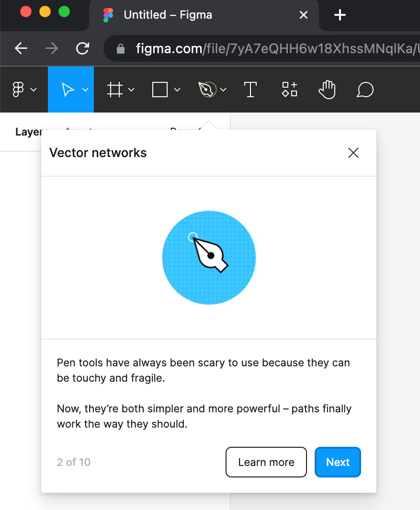This screenshot has height=510, width=420.
Task: Expand the shape tools chevron
Action: click(177, 90)
